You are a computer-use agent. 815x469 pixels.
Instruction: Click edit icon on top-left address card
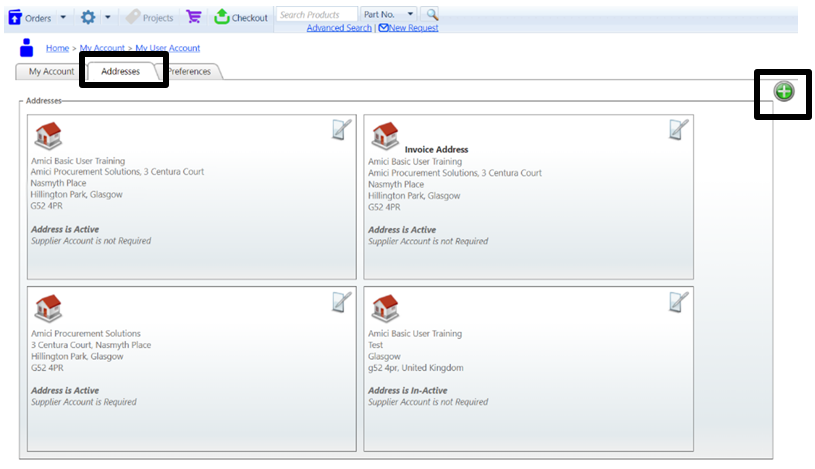pyautogui.click(x=342, y=129)
